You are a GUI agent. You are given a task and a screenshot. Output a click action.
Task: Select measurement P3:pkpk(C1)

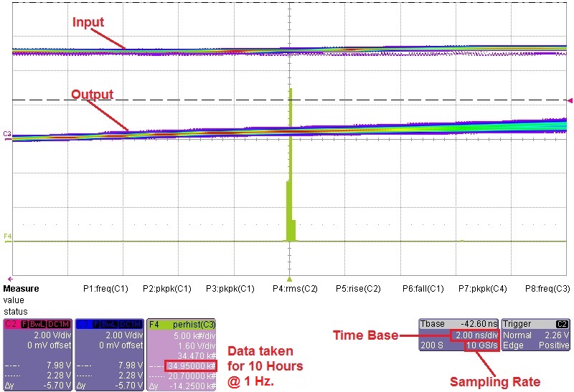pyautogui.click(x=230, y=289)
